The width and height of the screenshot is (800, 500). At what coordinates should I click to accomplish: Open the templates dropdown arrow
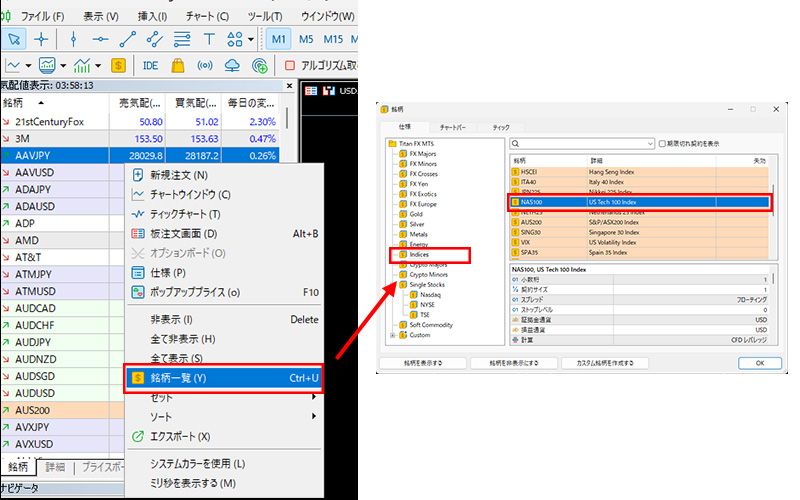[63, 66]
